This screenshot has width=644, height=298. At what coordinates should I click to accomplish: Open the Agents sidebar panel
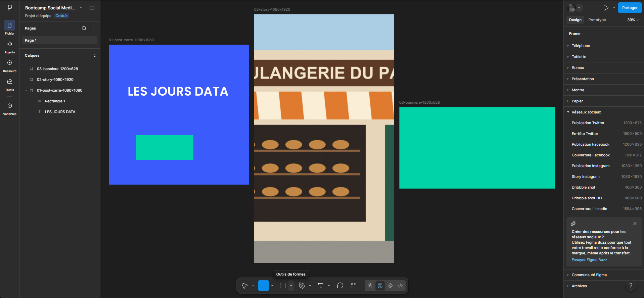10,47
